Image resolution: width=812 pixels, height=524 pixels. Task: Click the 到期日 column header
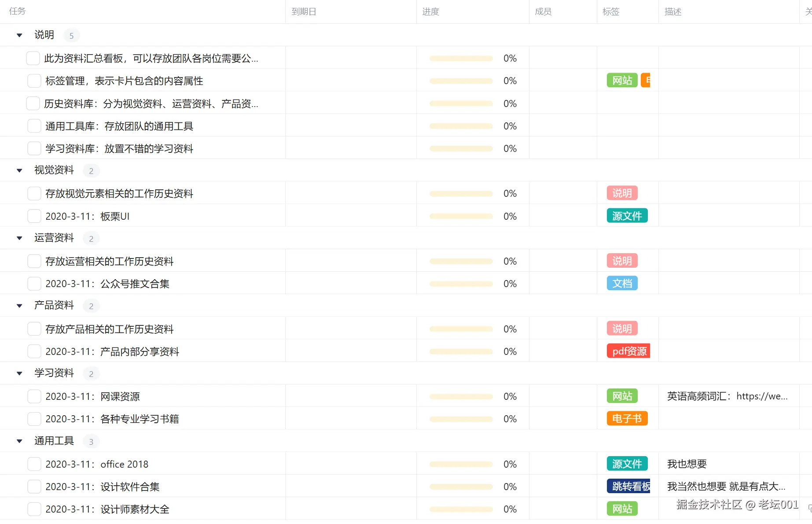tap(303, 11)
